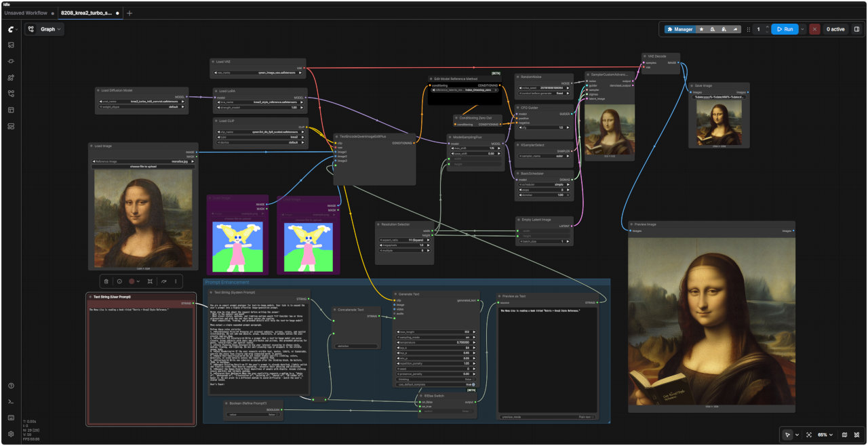Open the assets panel in the sidebar
This screenshot has width=868, height=446.
pyautogui.click(x=11, y=45)
